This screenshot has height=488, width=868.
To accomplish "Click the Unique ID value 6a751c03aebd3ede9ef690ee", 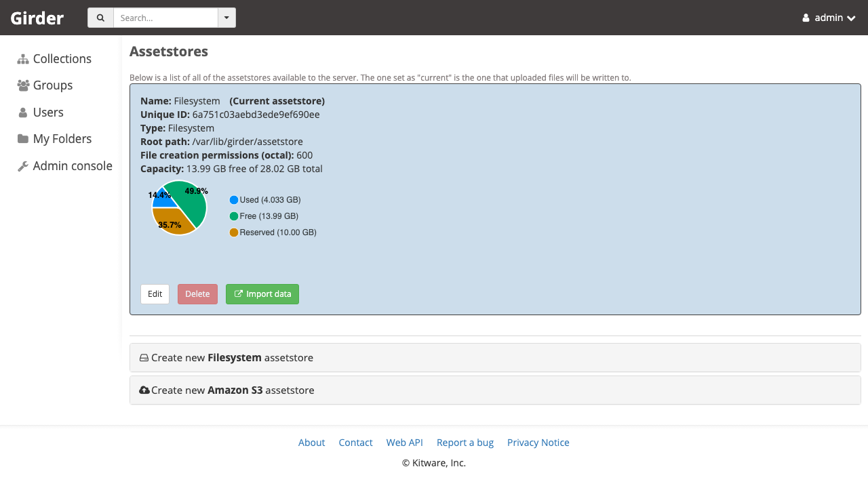I will coord(256,115).
